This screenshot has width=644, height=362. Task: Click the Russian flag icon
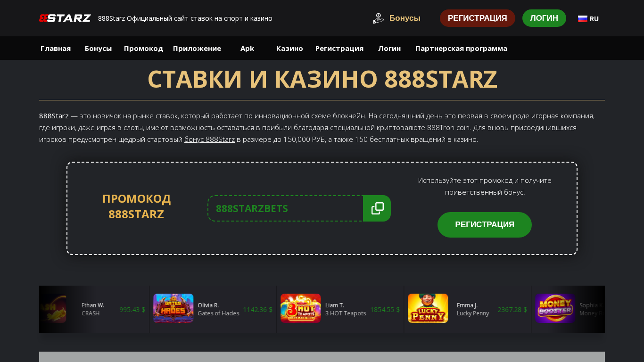pos(583,19)
